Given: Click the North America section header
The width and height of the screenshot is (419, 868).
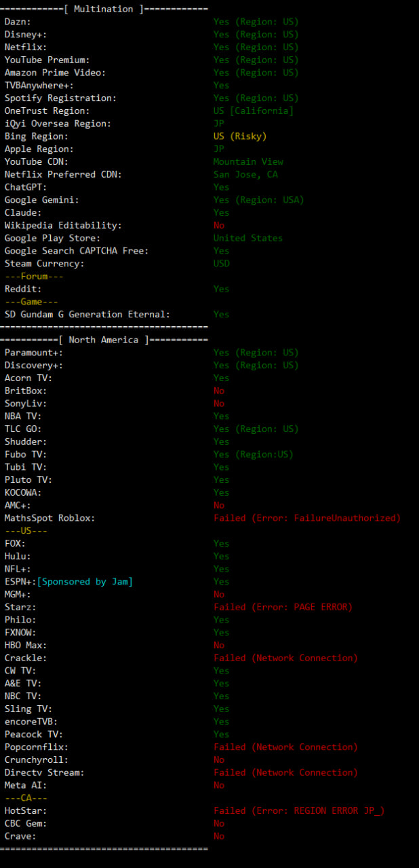Looking at the screenshot, I should click(x=104, y=340).
